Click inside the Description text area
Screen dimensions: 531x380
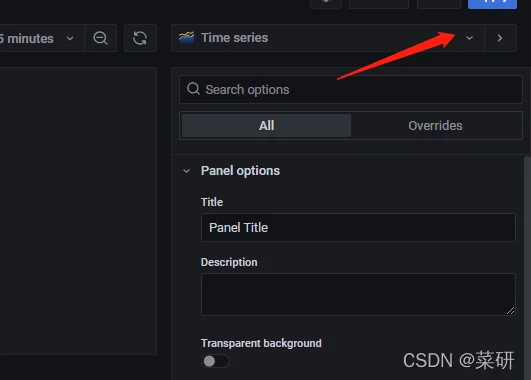[x=358, y=294]
